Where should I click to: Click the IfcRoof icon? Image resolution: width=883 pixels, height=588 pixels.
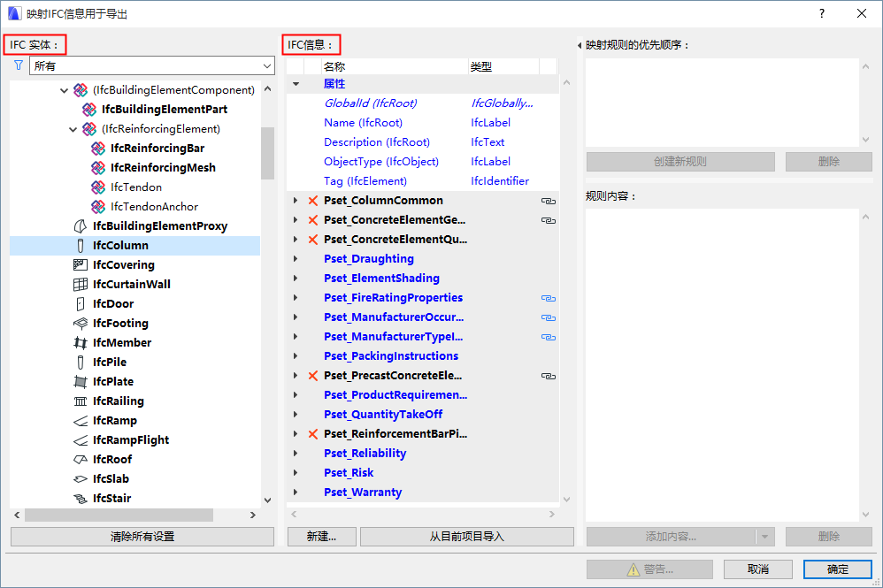(x=81, y=459)
